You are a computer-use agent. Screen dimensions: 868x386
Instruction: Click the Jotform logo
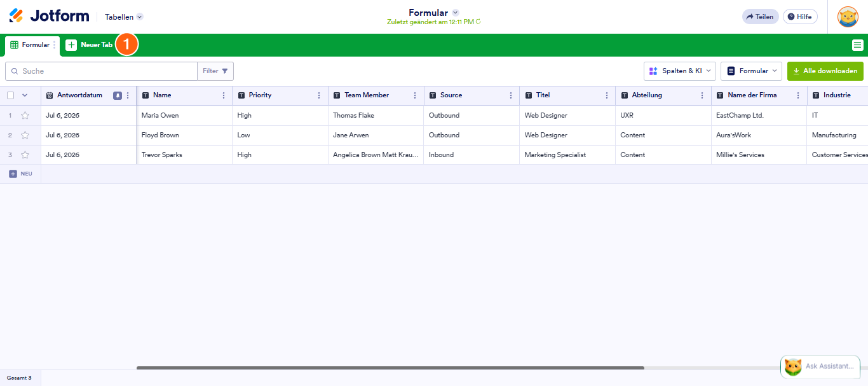tap(49, 16)
